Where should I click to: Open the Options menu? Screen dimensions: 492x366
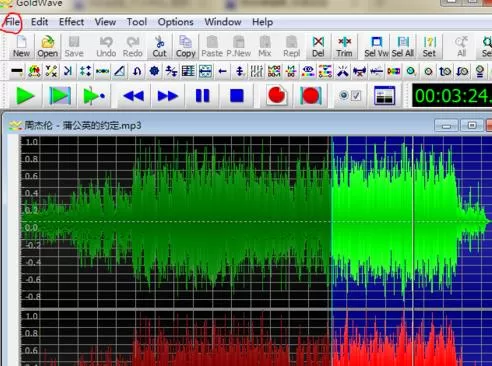pos(175,22)
